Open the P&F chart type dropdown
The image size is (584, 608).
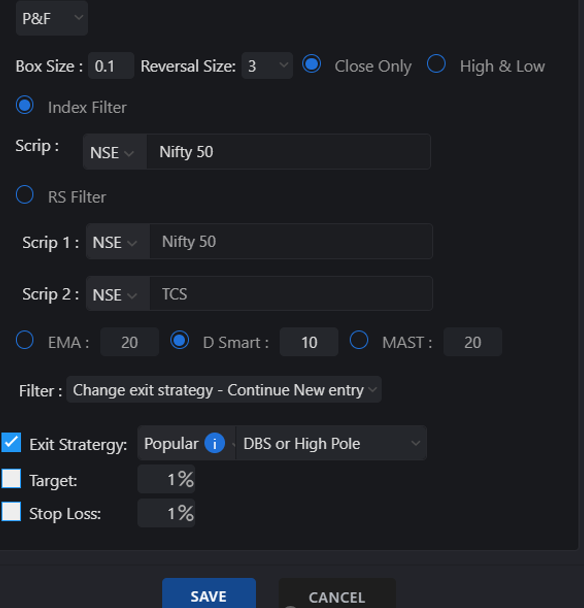[52, 18]
